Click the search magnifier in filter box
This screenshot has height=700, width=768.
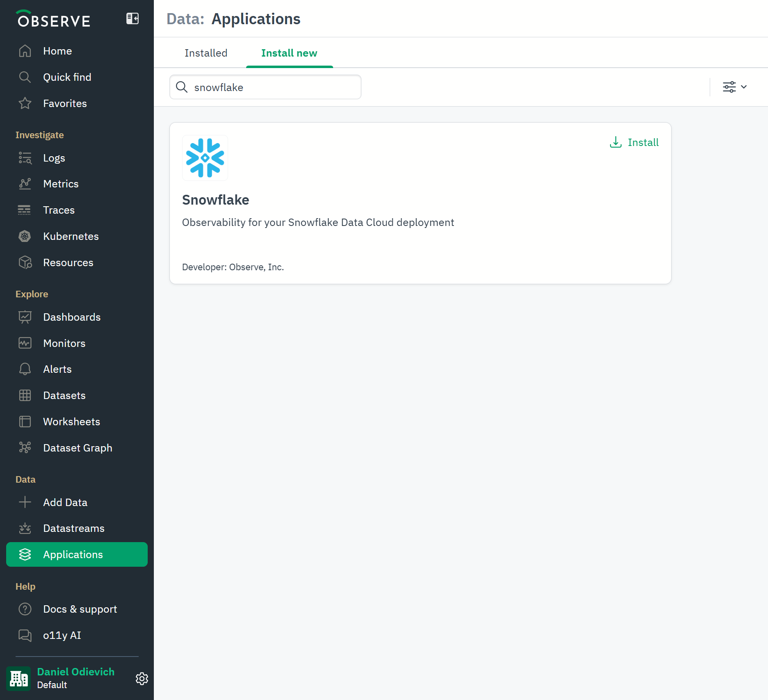[182, 87]
